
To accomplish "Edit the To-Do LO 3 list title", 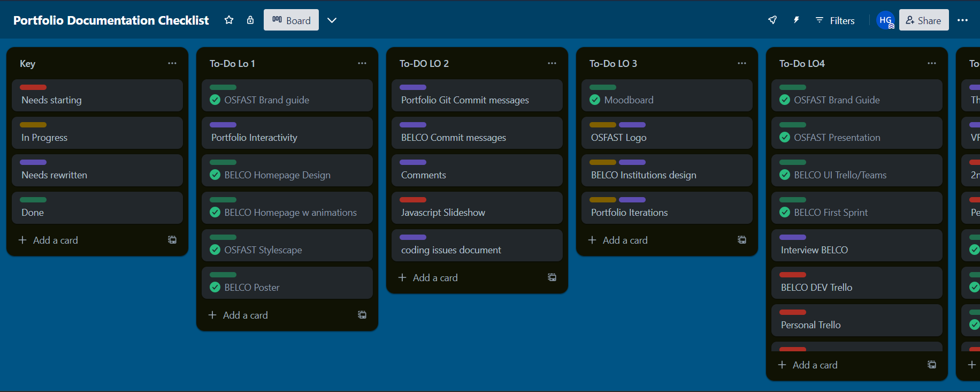I will click(613, 63).
